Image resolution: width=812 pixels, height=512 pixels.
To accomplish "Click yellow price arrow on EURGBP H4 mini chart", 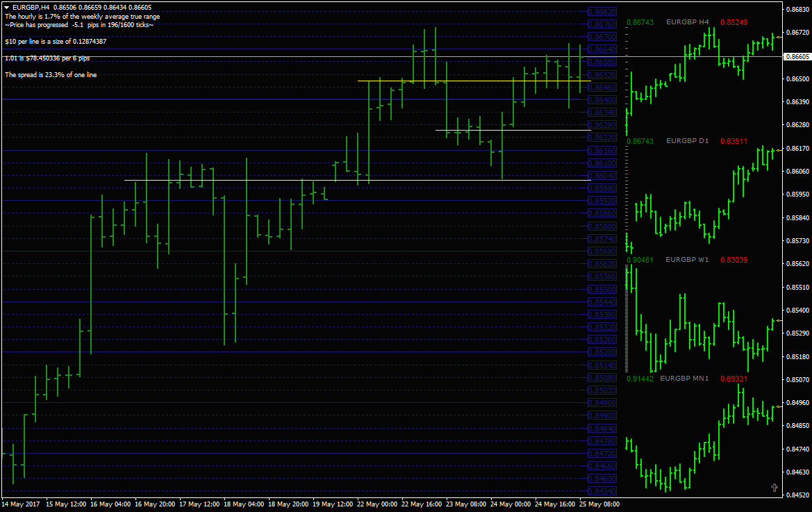I will tap(778, 37).
